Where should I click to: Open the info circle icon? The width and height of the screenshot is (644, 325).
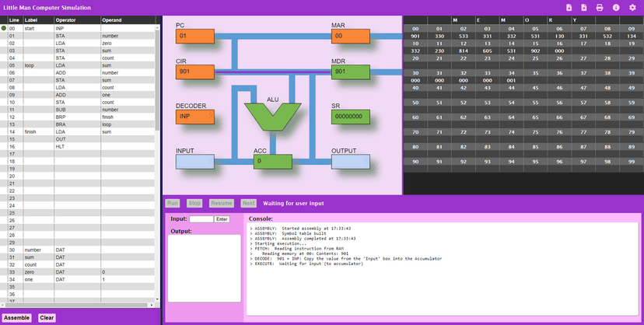click(x=616, y=7)
